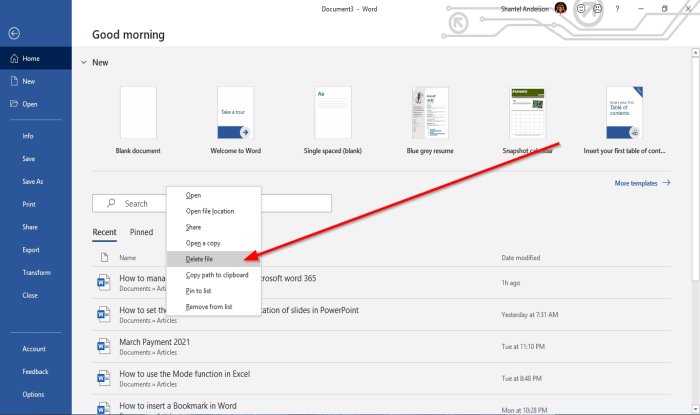Open Feedback in the left sidebar
The height and width of the screenshot is (415, 700).
tap(35, 372)
